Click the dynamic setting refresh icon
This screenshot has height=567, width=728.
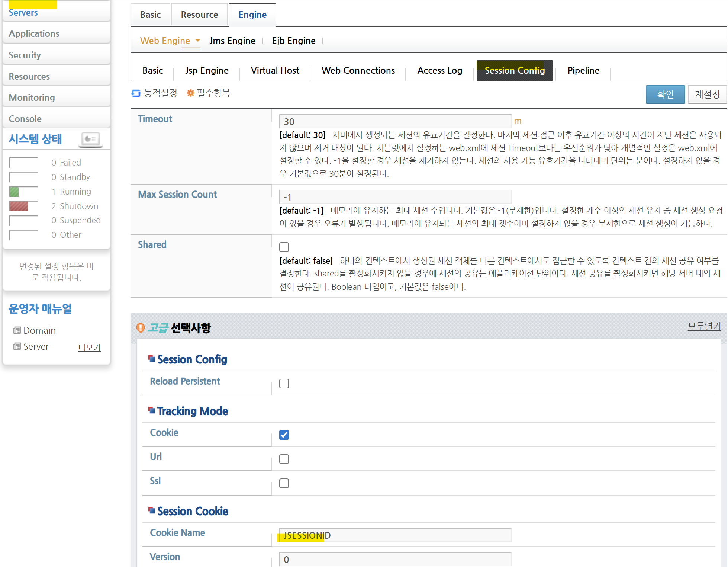coord(136,93)
